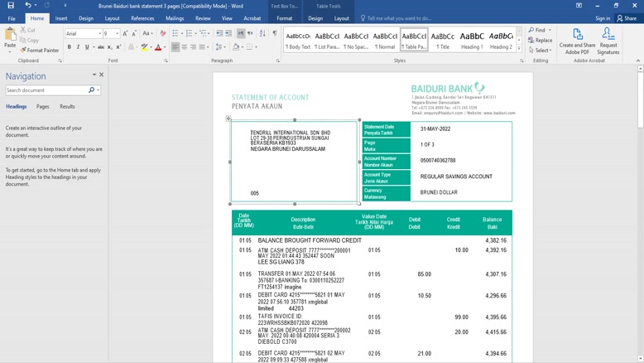Open the References ribbon tab
This screenshot has width=644, height=363.
coord(142,18)
